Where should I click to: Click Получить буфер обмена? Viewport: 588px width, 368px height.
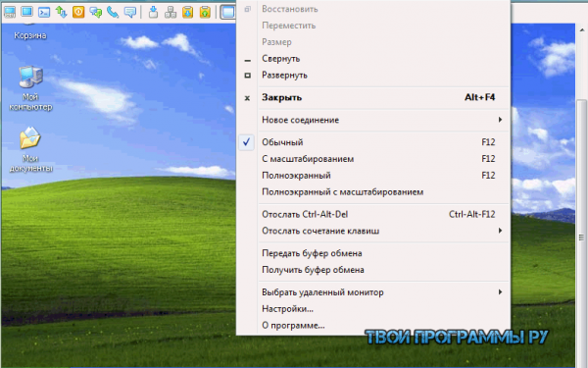(373, 270)
